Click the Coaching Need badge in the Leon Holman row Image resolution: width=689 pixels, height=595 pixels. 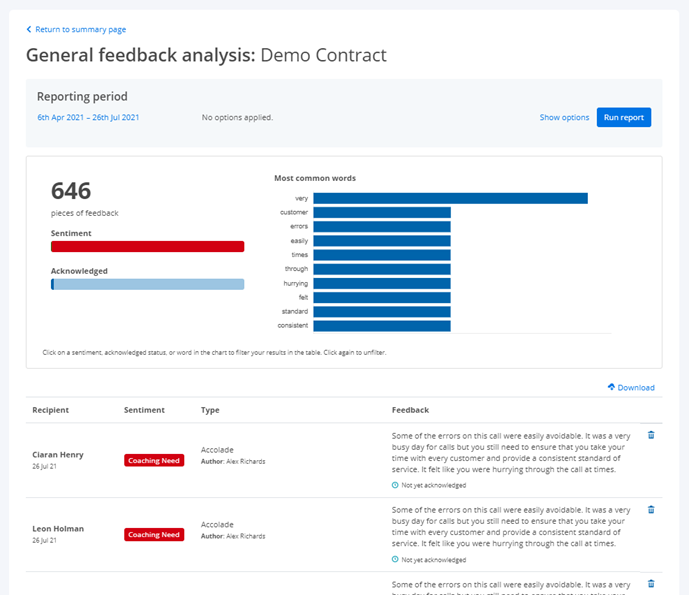(154, 535)
